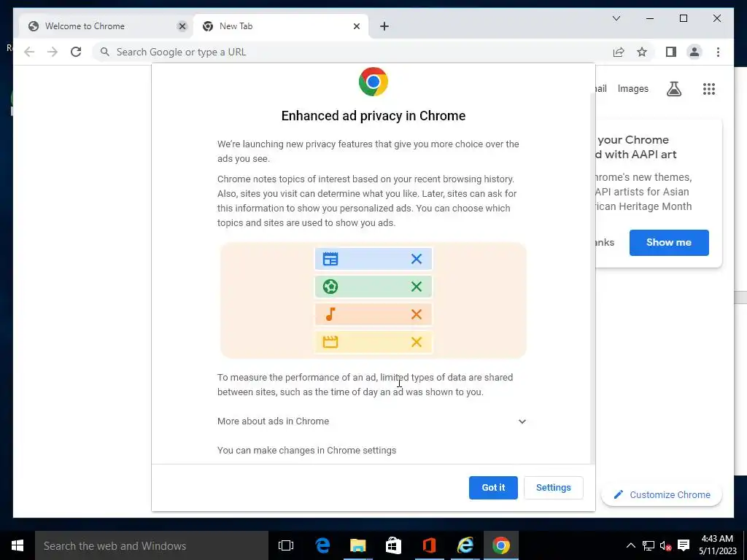Open the network status tray icon
The width and height of the screenshot is (747, 560).
[649, 545]
